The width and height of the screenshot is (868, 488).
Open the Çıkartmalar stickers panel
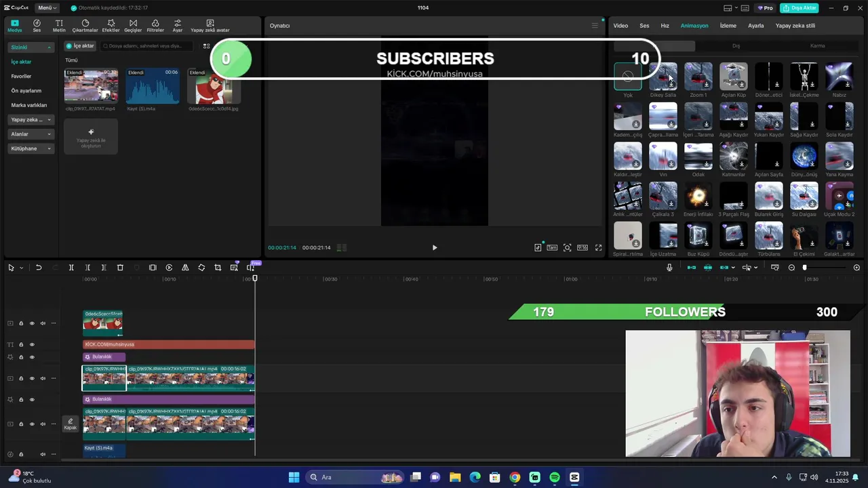(85, 26)
